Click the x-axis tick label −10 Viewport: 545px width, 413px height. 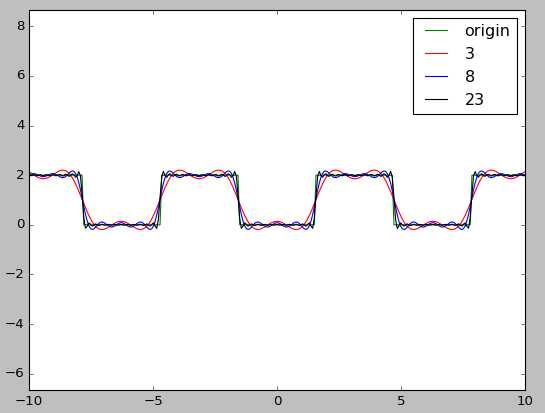[29, 401]
